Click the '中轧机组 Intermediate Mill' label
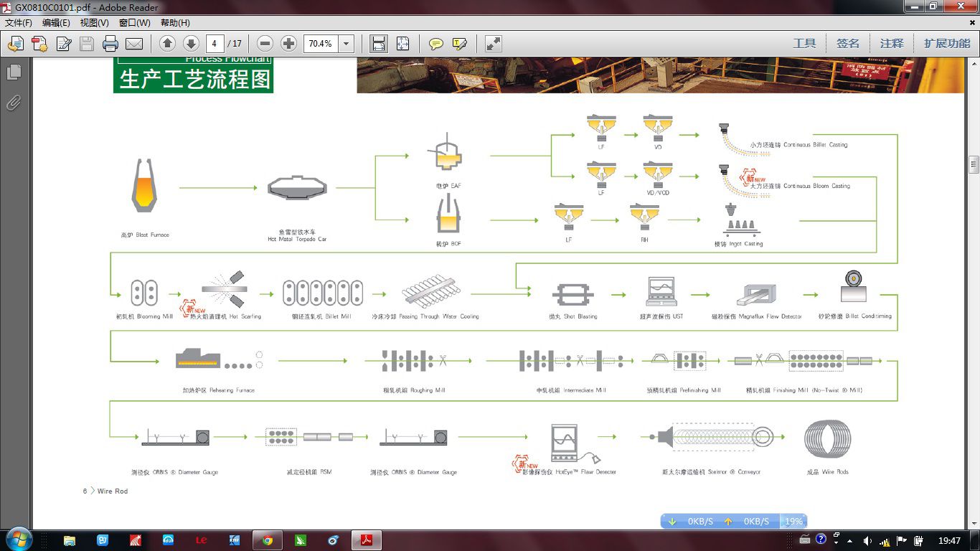Viewport: 980px width, 551px height. coord(571,390)
